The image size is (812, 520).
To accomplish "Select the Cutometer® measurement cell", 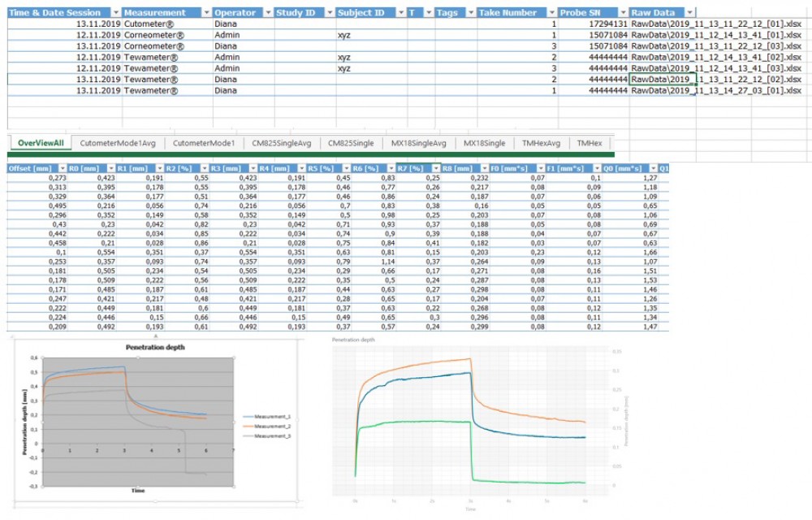I will [x=150, y=24].
